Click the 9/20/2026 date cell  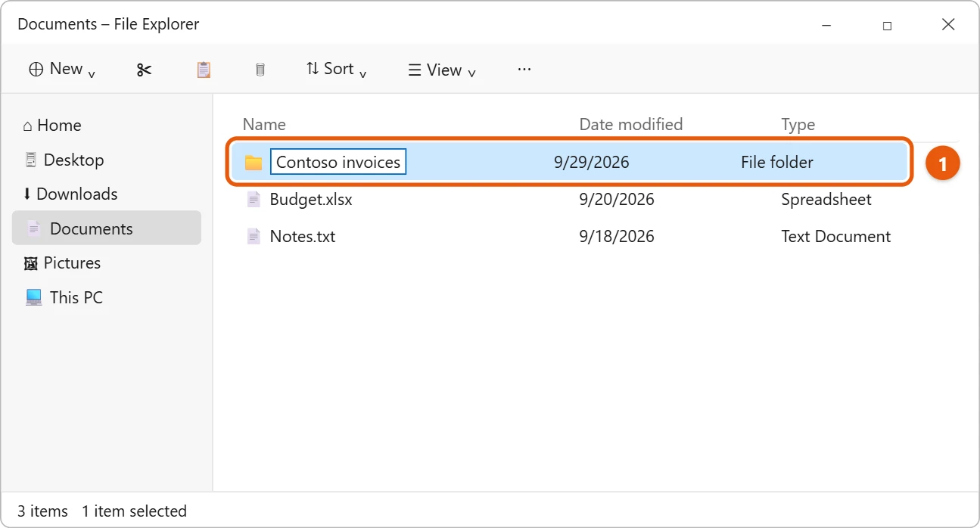tap(617, 200)
